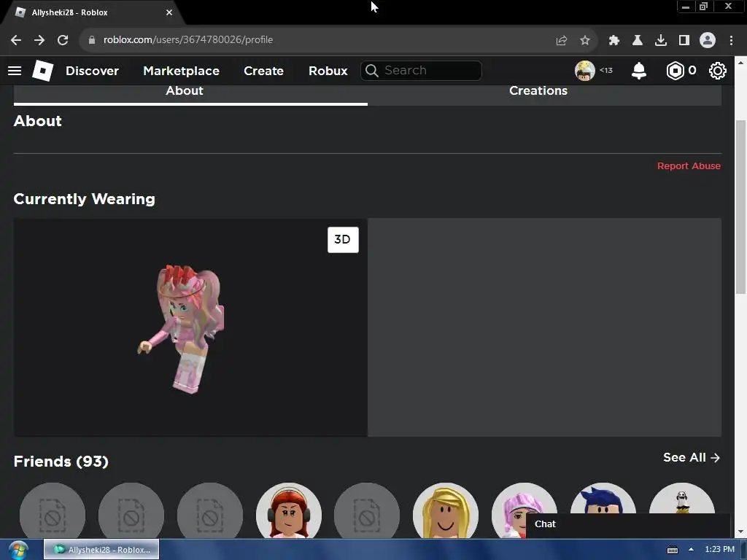Show hidden system tray icons
The width and height of the screenshot is (747, 560).
(691, 549)
